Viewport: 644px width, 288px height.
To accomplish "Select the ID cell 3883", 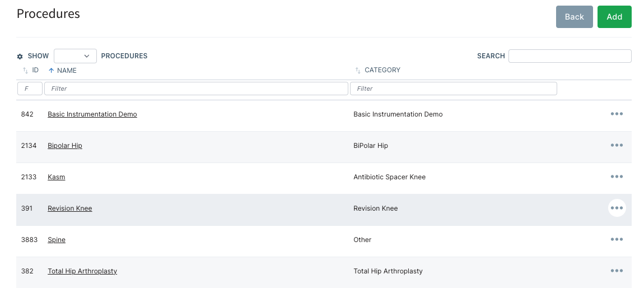I will coord(29,239).
